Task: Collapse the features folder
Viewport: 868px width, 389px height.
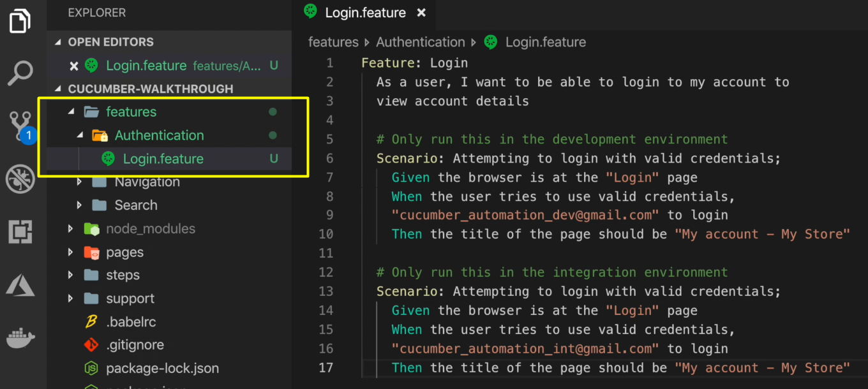Action: click(x=71, y=112)
